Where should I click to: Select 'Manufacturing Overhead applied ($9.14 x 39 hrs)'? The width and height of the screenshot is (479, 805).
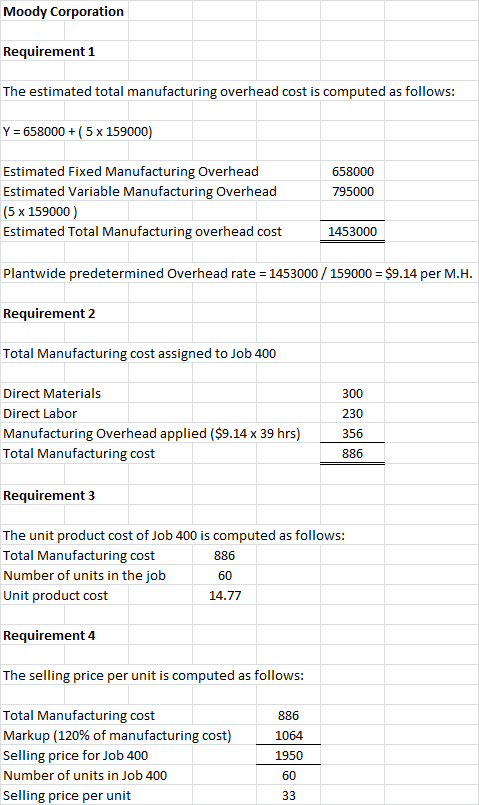click(151, 433)
